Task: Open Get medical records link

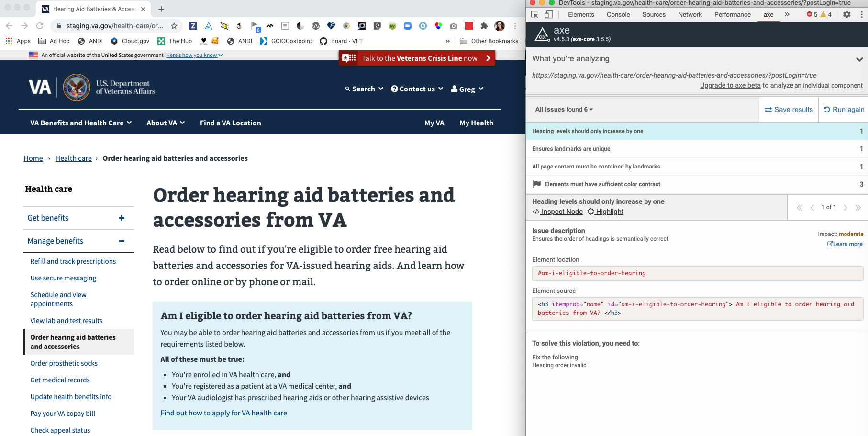Action: [60, 380]
